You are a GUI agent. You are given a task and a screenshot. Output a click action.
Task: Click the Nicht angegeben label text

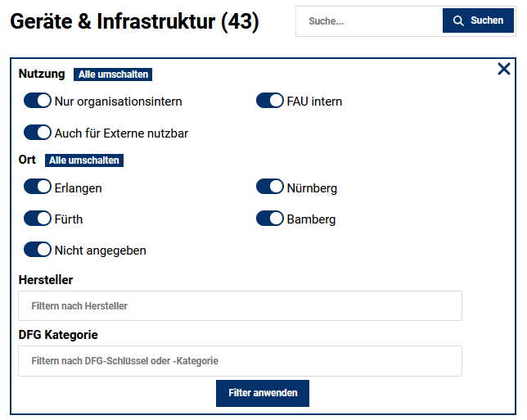[100, 251]
